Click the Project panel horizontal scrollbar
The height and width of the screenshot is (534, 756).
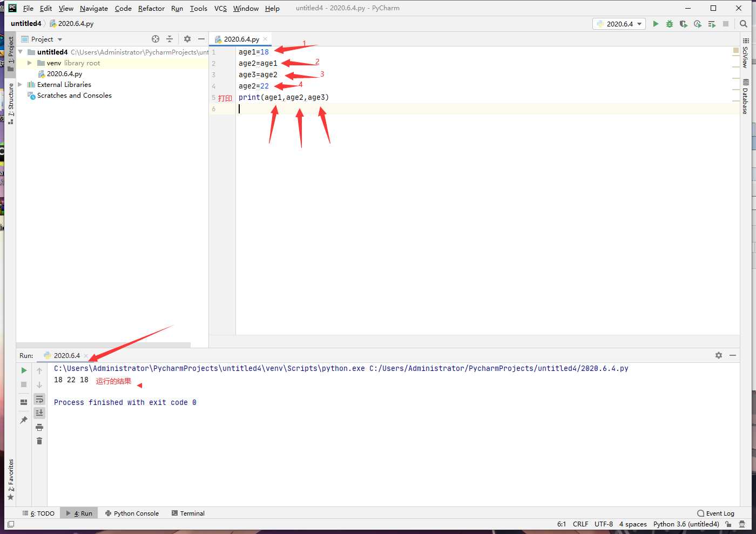coord(103,344)
